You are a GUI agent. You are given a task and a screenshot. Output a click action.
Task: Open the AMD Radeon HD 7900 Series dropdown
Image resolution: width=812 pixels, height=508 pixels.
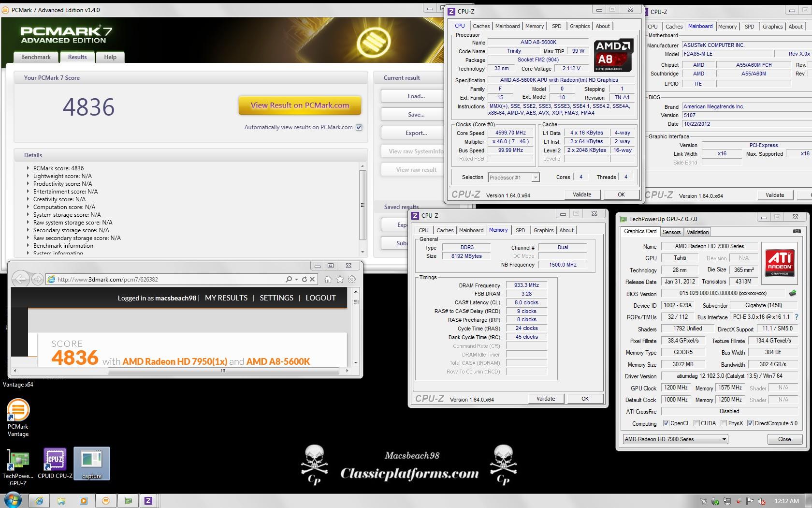675,439
